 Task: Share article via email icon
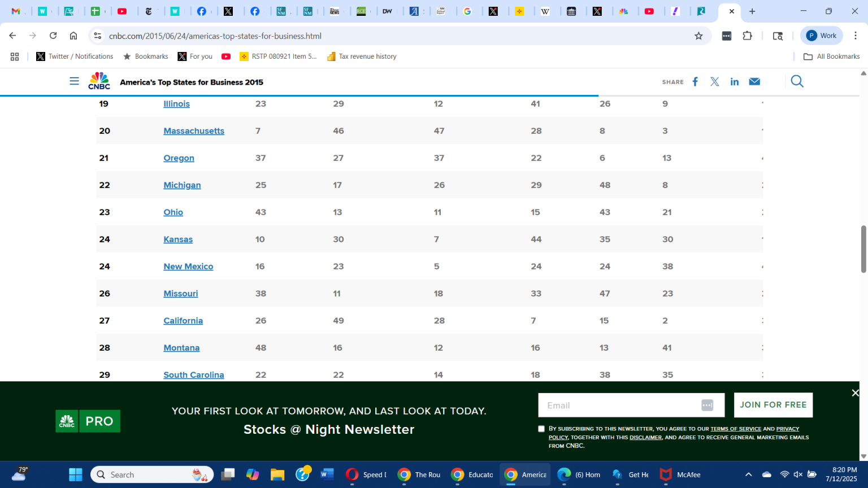coord(754,82)
